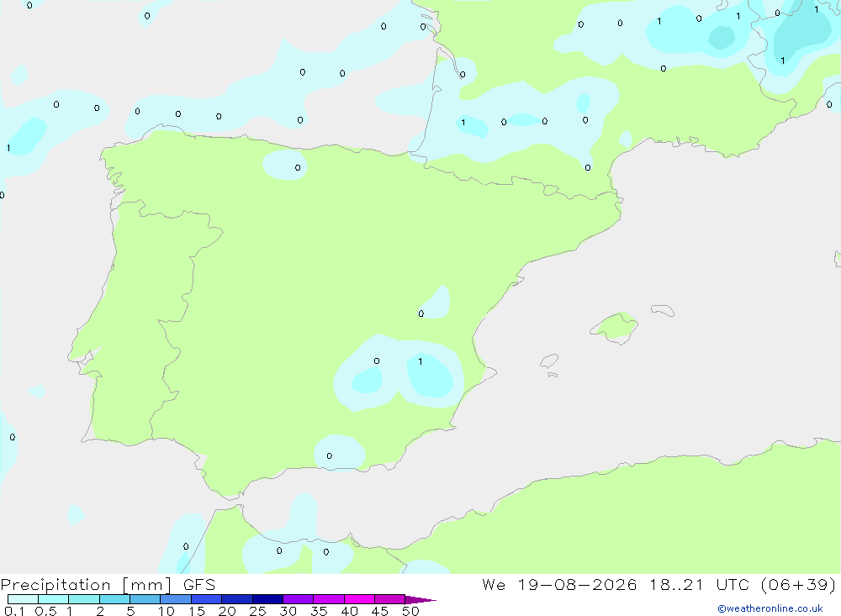Select the 10–15 mm legend color box

point(176,599)
